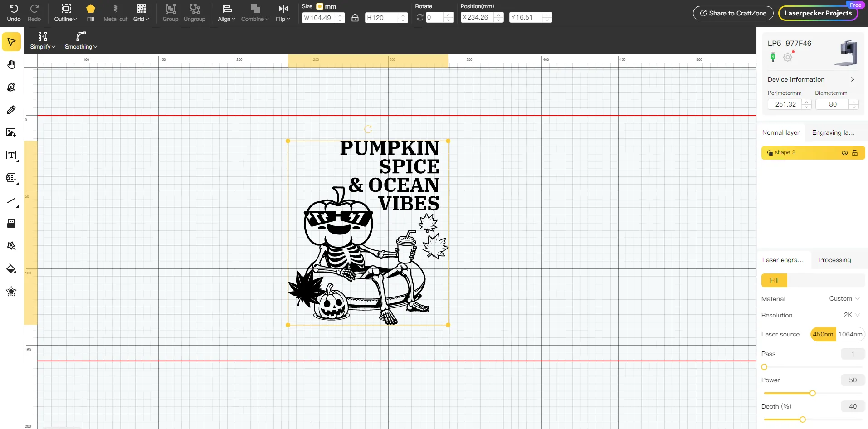Select the Pencil drawing tool
The width and height of the screenshot is (868, 429).
(11, 110)
